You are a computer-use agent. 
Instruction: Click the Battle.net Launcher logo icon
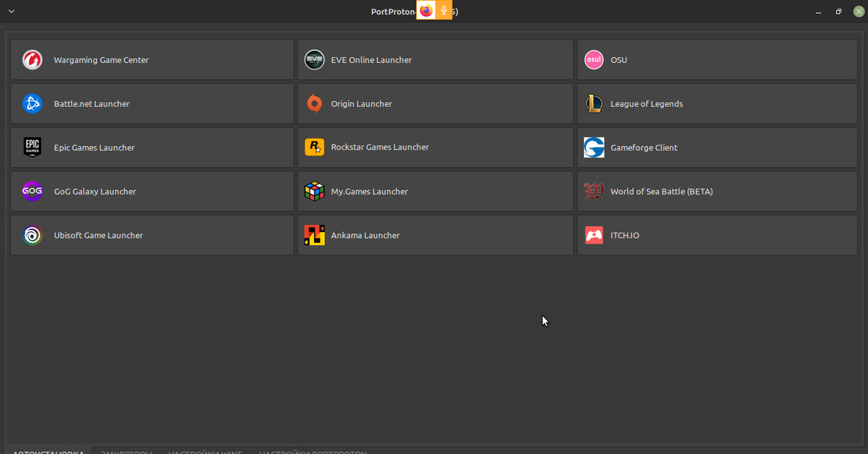tap(33, 104)
